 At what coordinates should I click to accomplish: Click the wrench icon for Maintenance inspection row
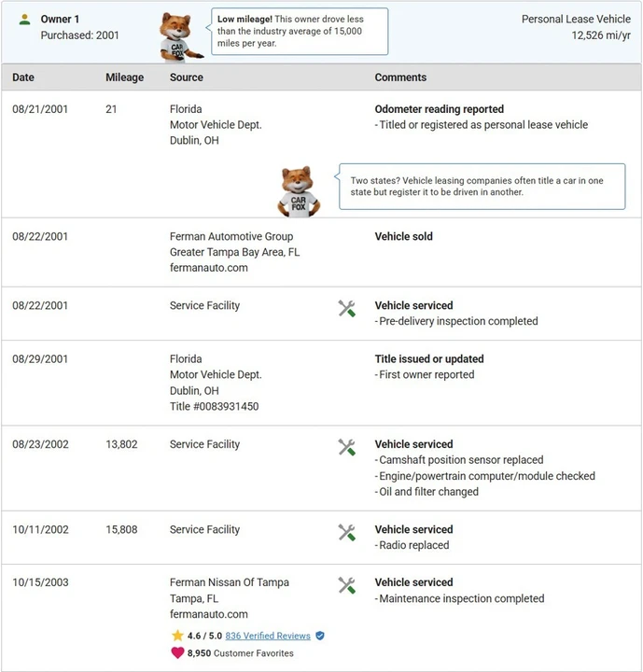[x=346, y=585]
